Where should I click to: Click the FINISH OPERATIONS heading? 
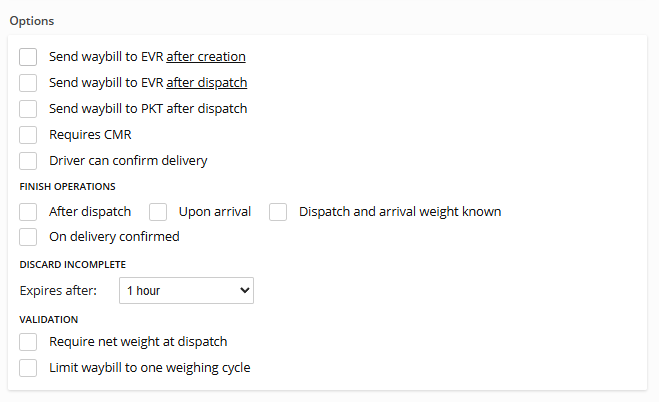(67, 187)
